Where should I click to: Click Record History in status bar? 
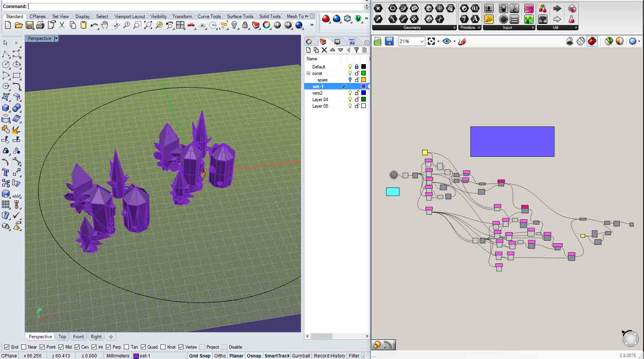329,355
